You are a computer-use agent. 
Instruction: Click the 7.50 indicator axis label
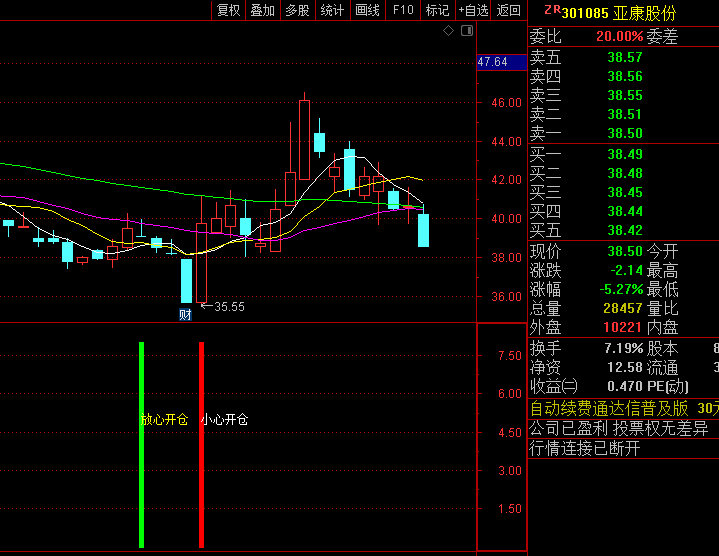[x=509, y=356]
